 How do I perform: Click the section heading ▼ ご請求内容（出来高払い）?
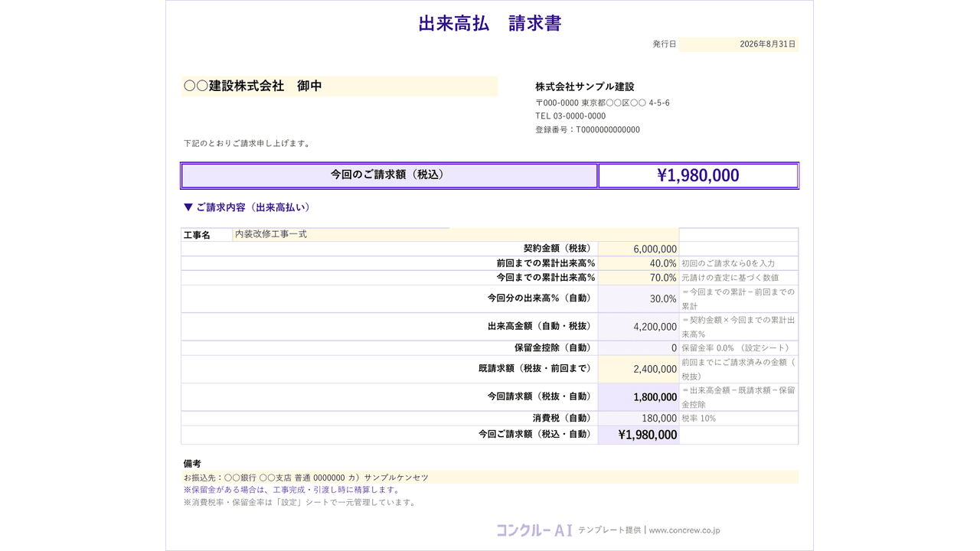(x=247, y=207)
